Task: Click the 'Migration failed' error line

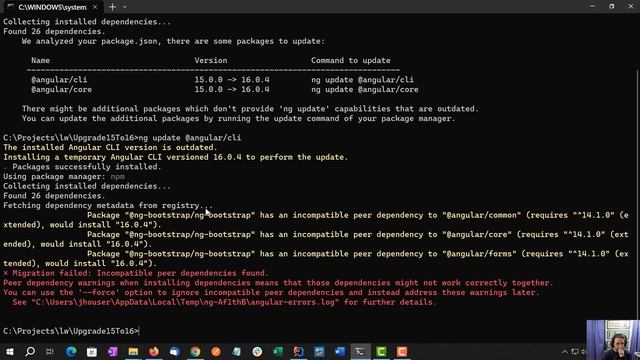Action: point(136,273)
